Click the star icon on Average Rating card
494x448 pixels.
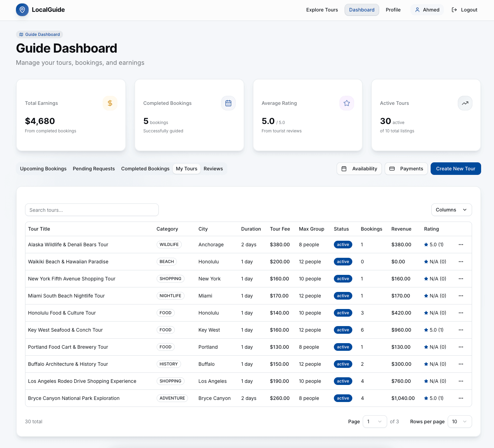347,103
